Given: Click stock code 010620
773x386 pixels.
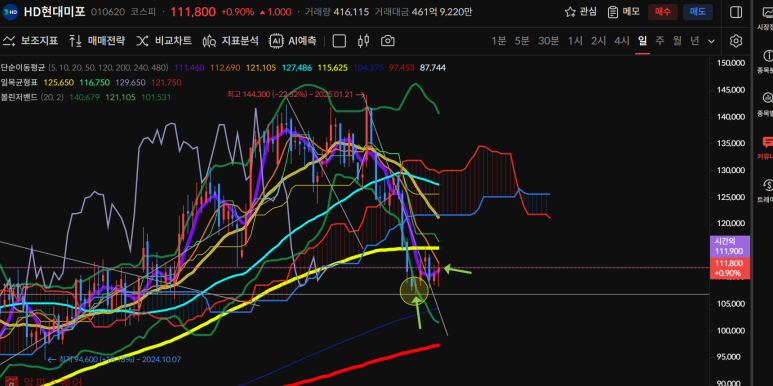Looking at the screenshot, I should tap(107, 12).
